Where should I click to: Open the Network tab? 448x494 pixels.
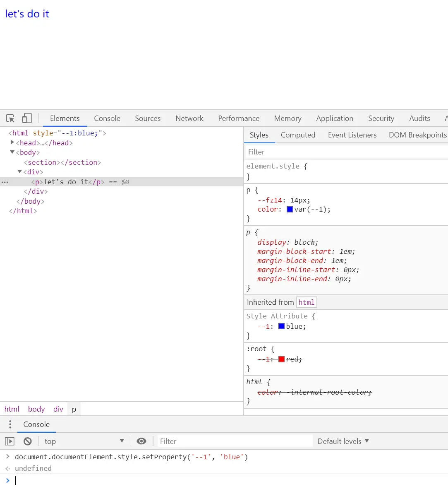(189, 118)
